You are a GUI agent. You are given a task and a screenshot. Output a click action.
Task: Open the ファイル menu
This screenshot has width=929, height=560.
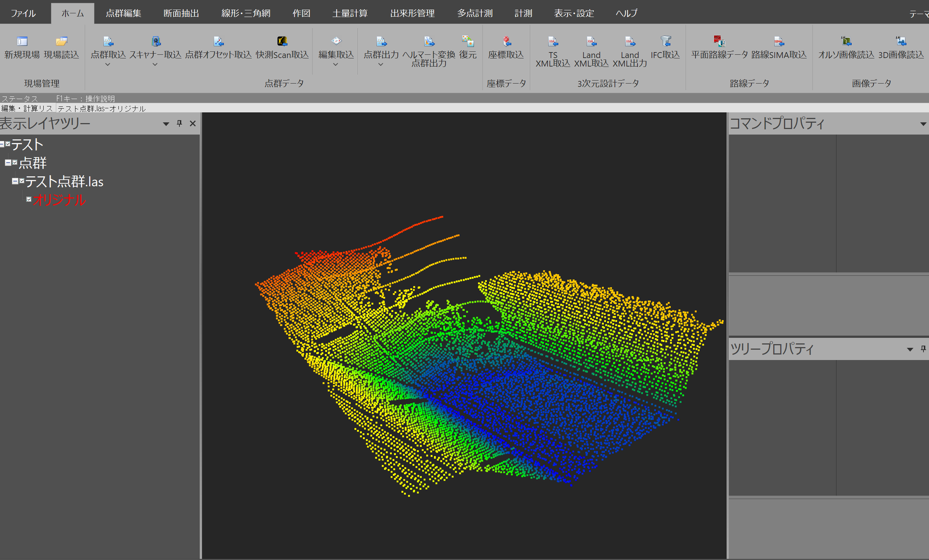(x=23, y=13)
